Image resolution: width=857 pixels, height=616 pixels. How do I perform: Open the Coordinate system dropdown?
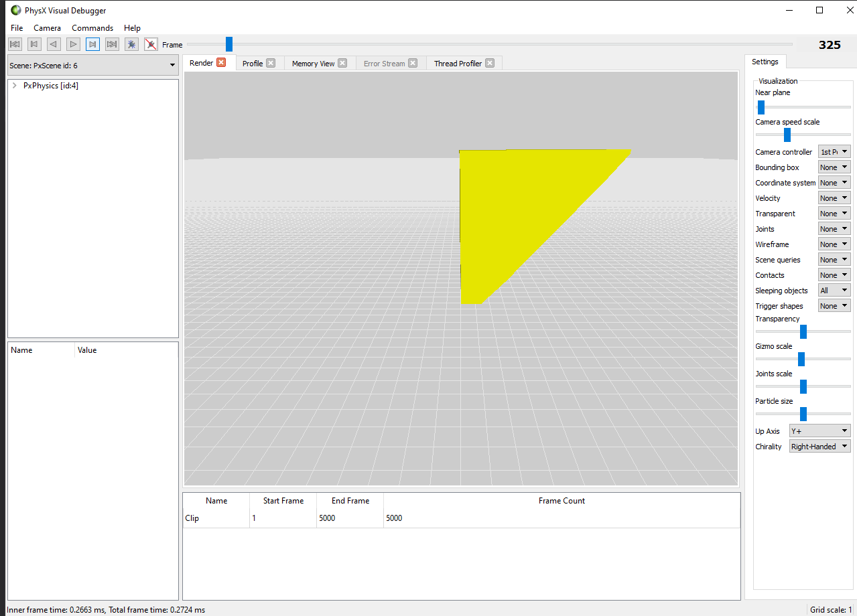[834, 183]
